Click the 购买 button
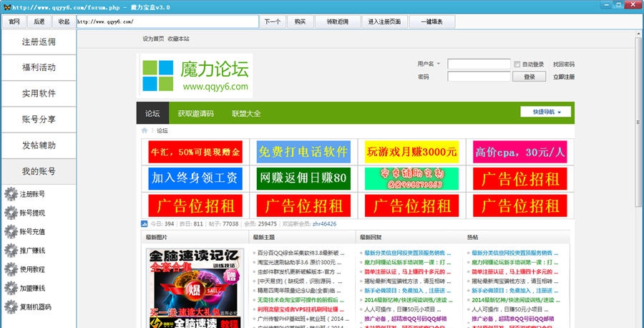 pos(301,21)
